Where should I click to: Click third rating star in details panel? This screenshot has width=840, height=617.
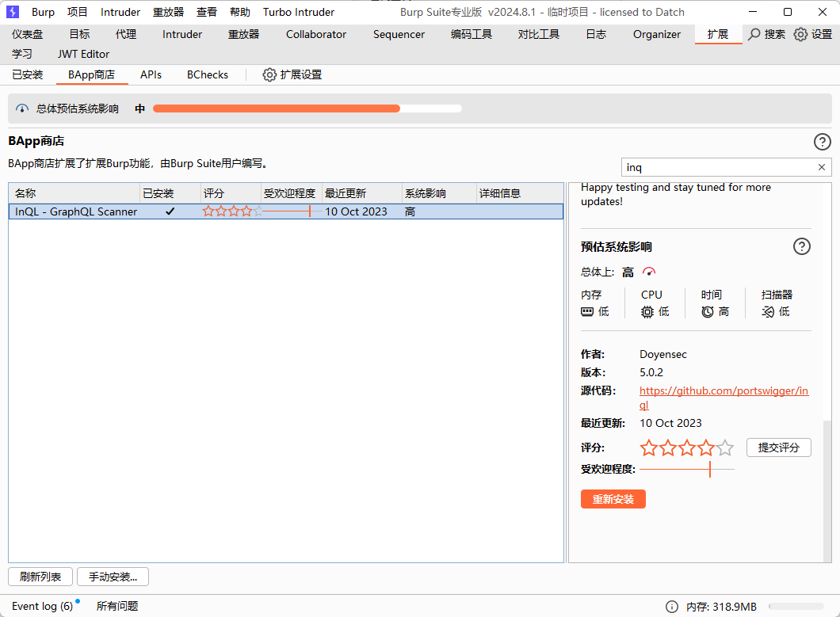pos(687,448)
